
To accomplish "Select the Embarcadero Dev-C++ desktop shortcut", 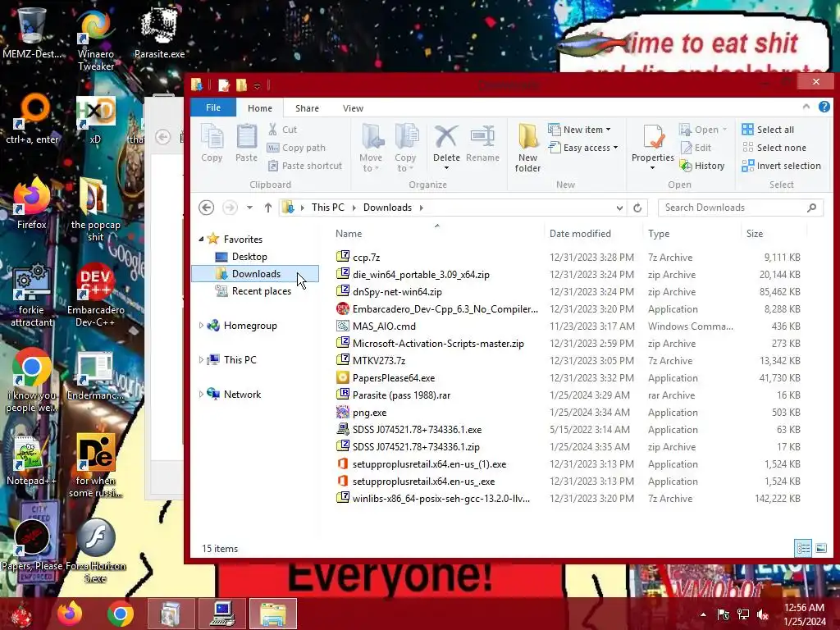I will (95, 294).
